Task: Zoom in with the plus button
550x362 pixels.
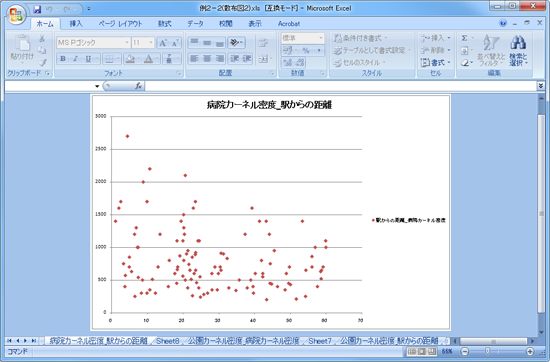Action: point(530,351)
